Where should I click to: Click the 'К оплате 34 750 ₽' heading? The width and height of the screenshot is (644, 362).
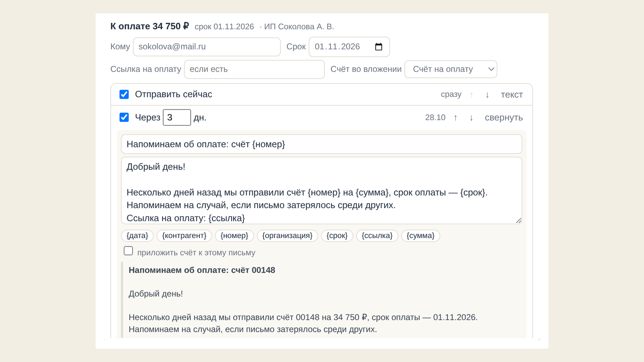(x=150, y=26)
